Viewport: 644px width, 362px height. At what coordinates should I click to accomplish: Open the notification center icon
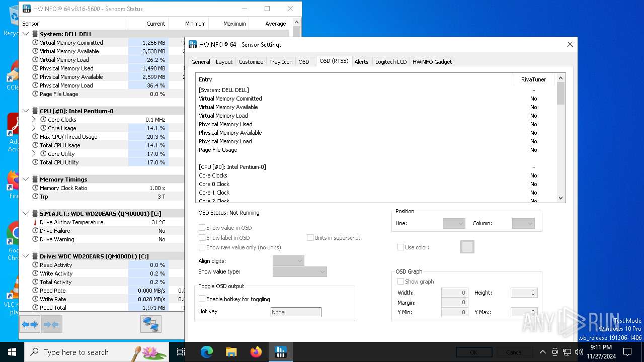tap(627, 352)
